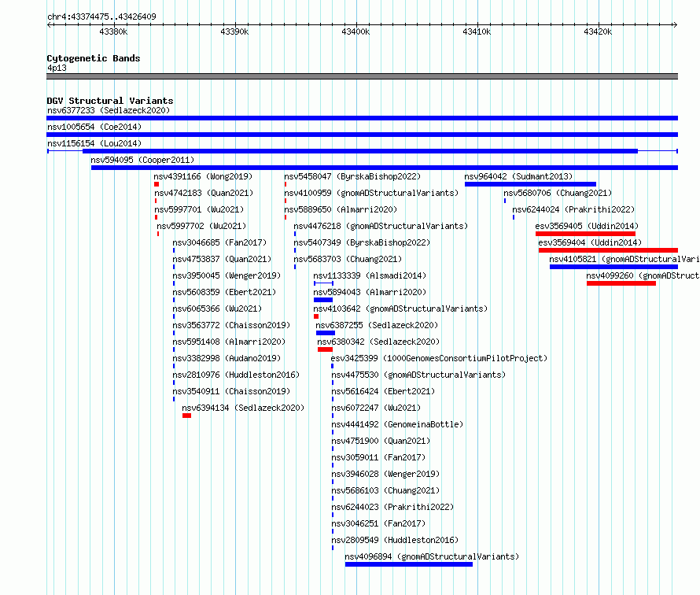Open nsv1133339 (Alsmadi2014) label
Viewport: 700px width, 595px height.
click(x=370, y=275)
